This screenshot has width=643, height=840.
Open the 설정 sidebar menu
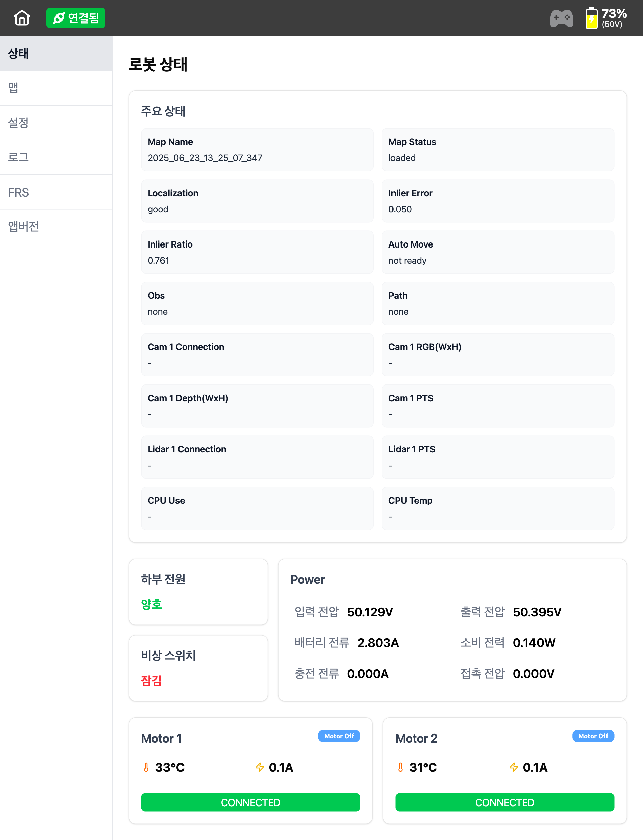56,123
